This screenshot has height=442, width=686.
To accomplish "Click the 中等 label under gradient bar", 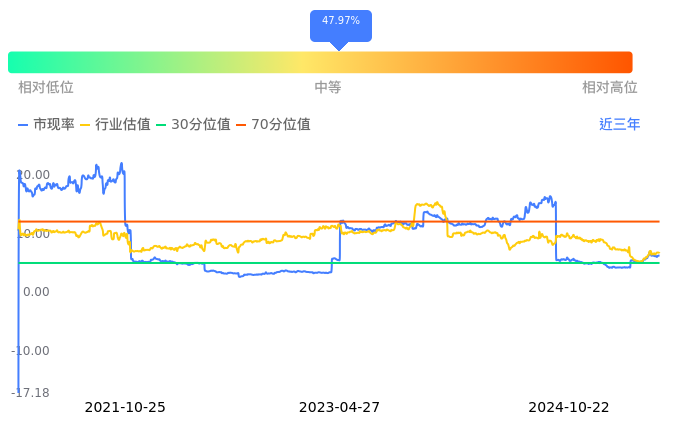I will pos(328,88).
